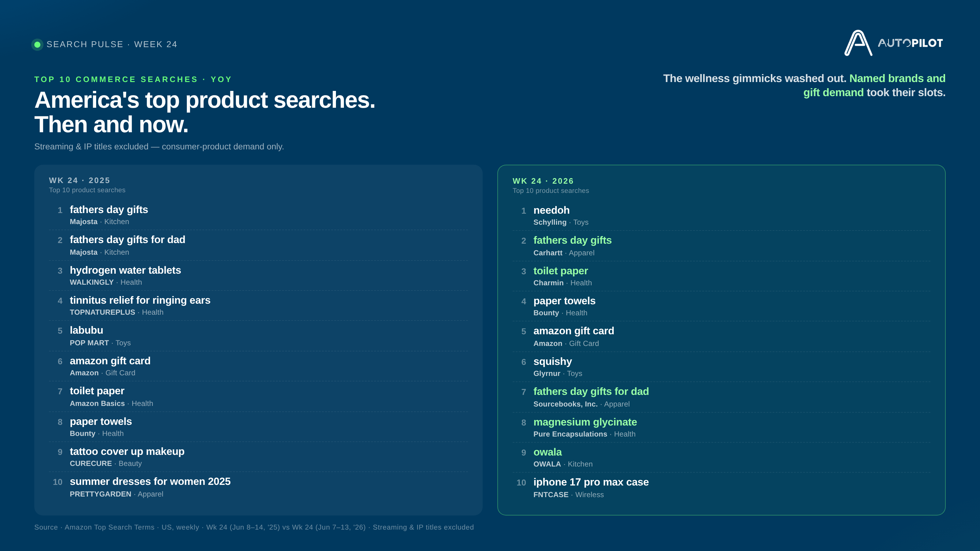The height and width of the screenshot is (551, 980).
Task: Click 'Pure Encapsulations · Health' brand line
Action: pyautogui.click(x=584, y=434)
